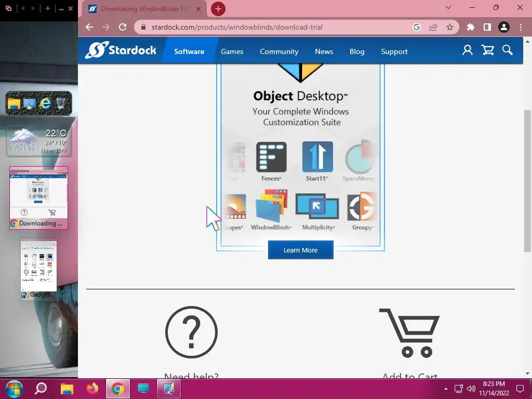Select the Downloading Chrome window thumbnail
Viewport: 532px width, 399px height.
coord(38,198)
